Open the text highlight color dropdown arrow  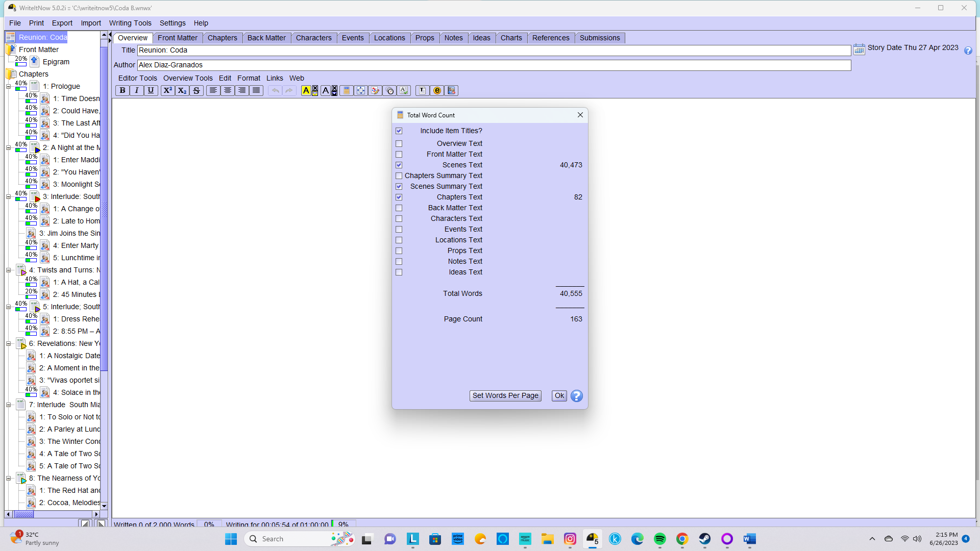(315, 93)
